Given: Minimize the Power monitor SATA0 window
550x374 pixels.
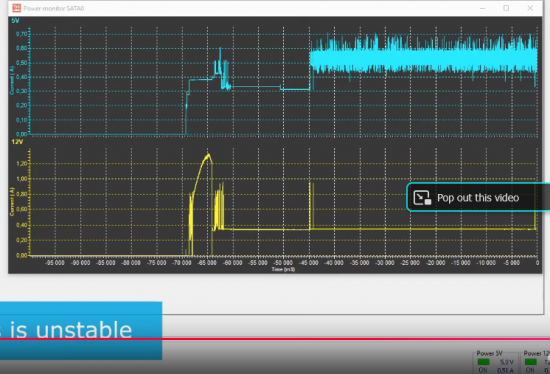Looking at the screenshot, I should (x=483, y=8).
